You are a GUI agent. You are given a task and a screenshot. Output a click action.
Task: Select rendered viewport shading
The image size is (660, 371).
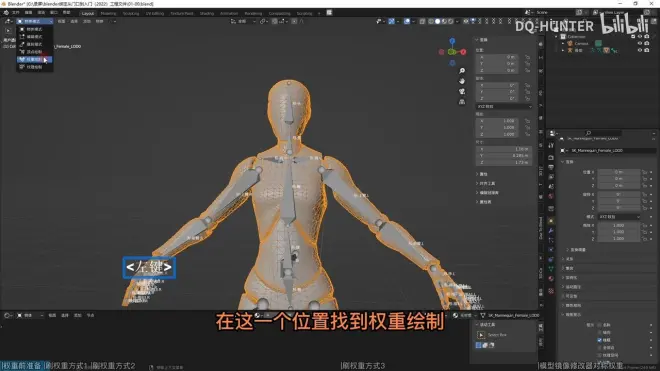point(451,21)
